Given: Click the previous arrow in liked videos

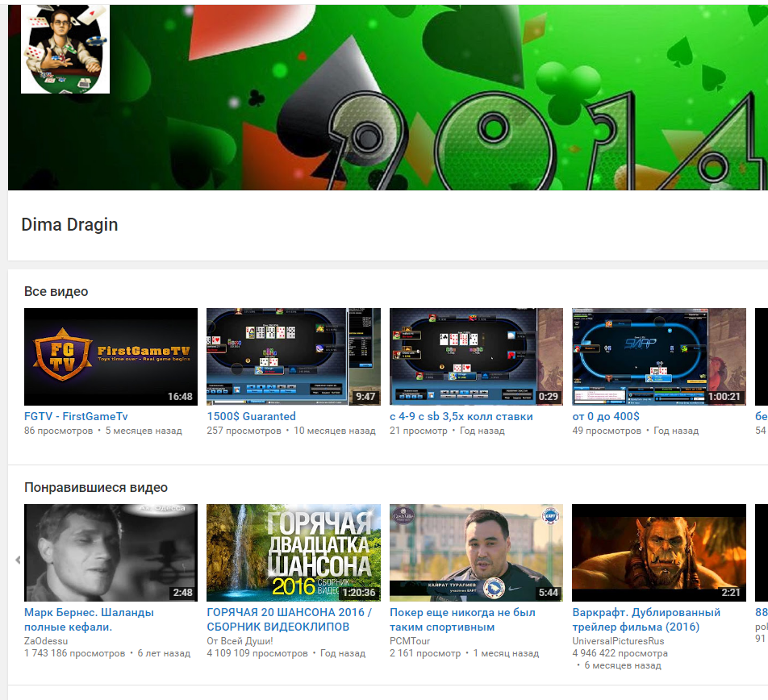Looking at the screenshot, I should click(x=18, y=560).
